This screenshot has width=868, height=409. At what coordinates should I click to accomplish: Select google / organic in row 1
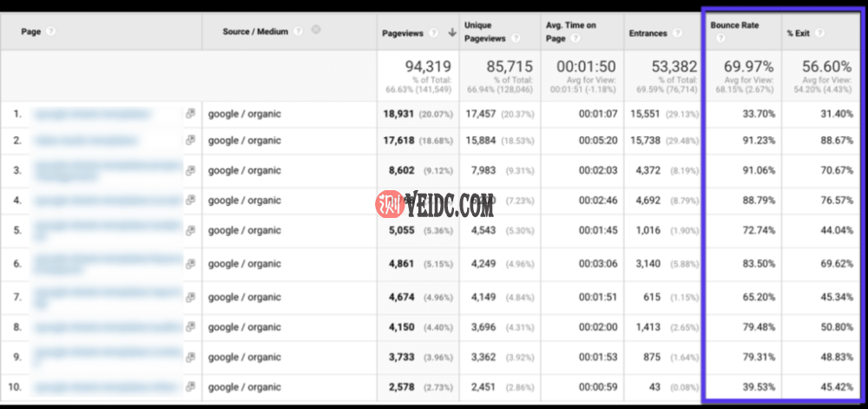pyautogui.click(x=244, y=114)
